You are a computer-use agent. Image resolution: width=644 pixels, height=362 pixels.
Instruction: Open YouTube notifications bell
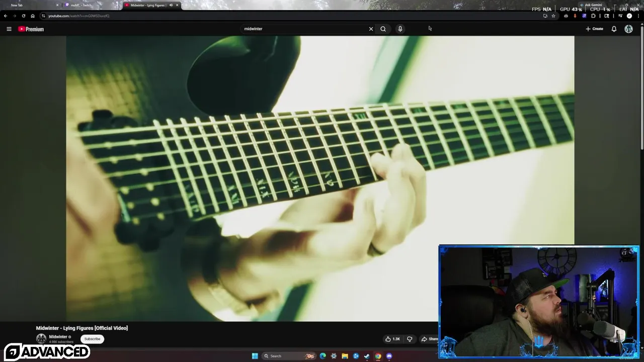coord(614,29)
